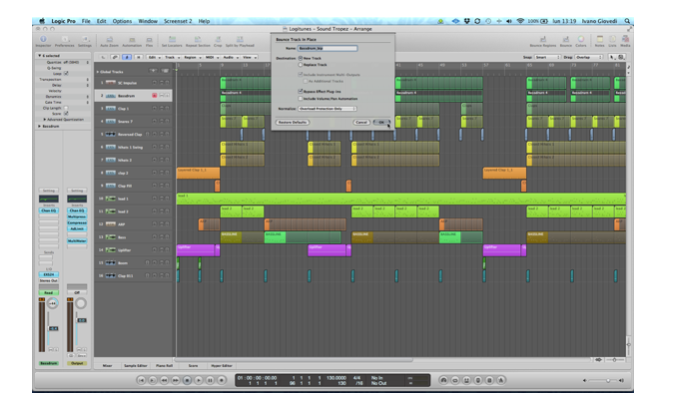Click the Pause transport button

tap(210, 380)
